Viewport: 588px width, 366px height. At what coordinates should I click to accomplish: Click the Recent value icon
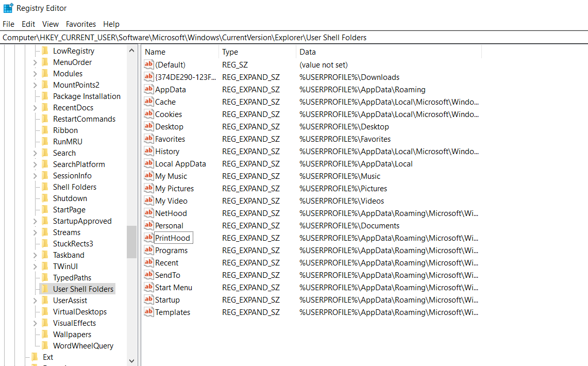pyautogui.click(x=149, y=262)
